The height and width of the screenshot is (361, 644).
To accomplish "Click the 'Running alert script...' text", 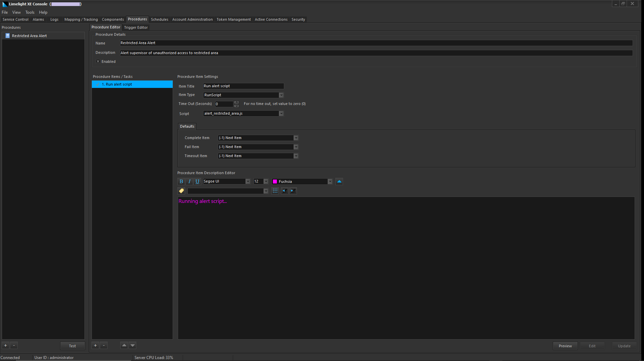I will coord(202,201).
